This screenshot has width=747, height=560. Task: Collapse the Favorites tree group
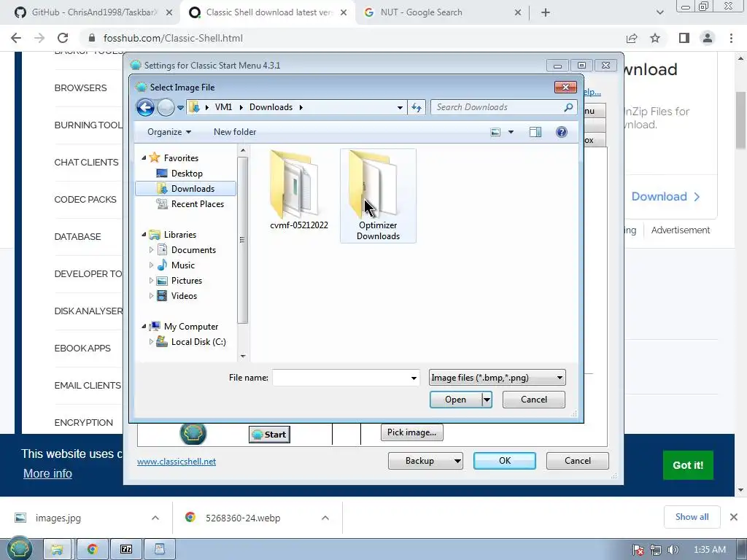pos(144,157)
